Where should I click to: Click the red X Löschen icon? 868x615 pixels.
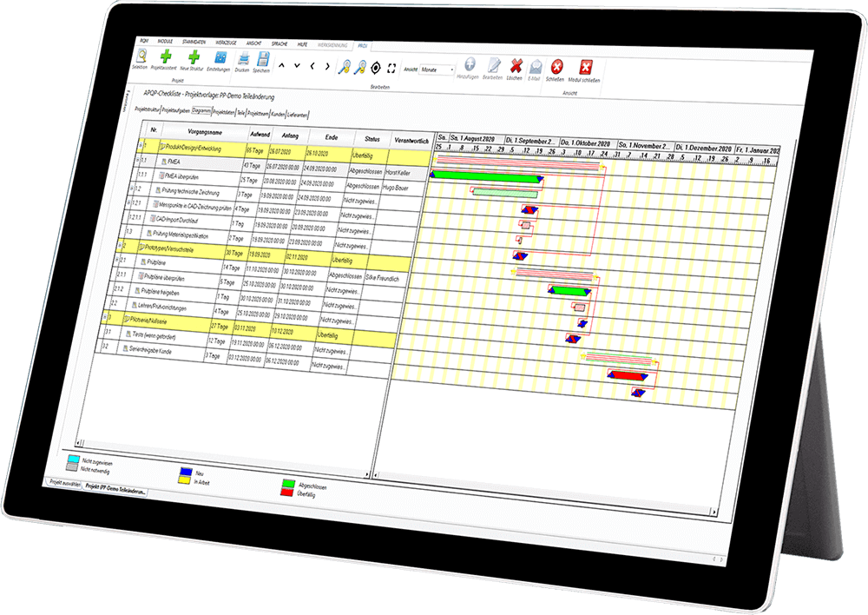(516, 66)
